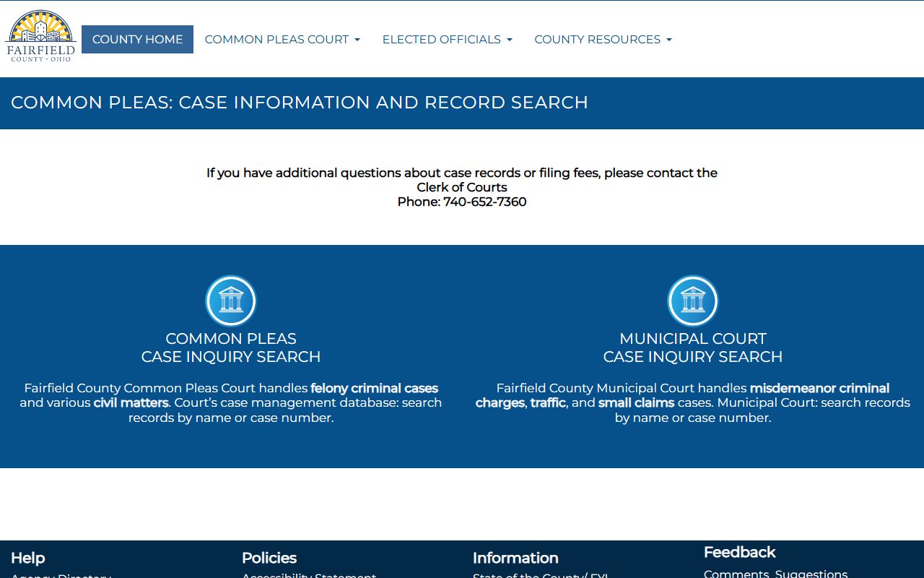
Task: Go to County Home
Action: tap(137, 39)
